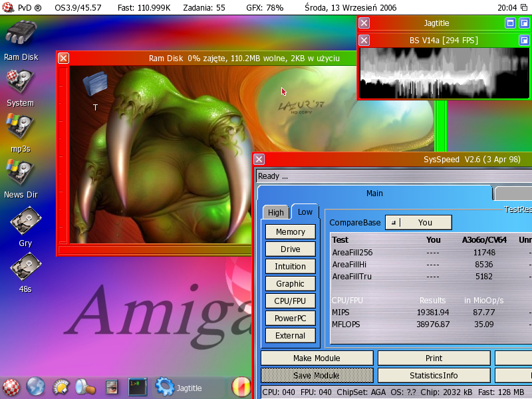
Task: Open the Ram Disk desktop icon
Action: 21,33
